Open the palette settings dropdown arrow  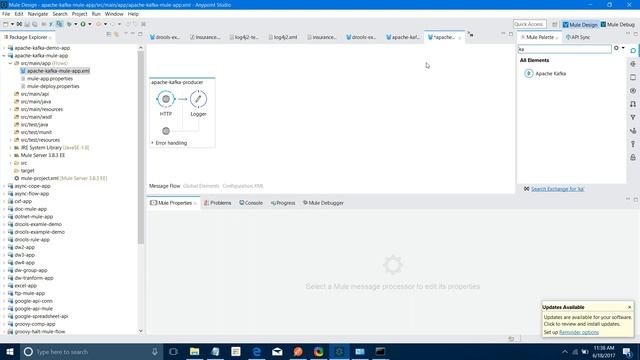click(623, 48)
